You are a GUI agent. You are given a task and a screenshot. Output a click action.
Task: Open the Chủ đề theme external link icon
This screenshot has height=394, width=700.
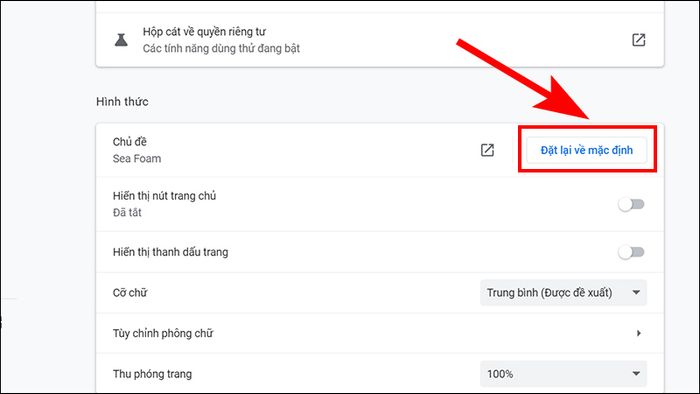tap(487, 150)
